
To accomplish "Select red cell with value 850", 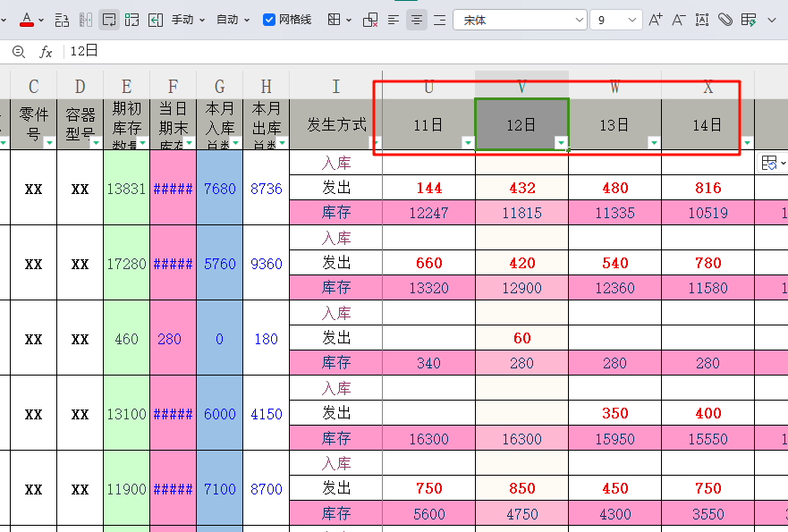I will click(x=521, y=488).
